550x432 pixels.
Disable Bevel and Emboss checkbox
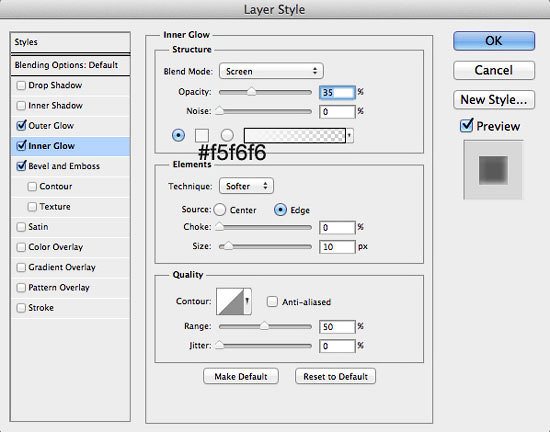(21, 166)
